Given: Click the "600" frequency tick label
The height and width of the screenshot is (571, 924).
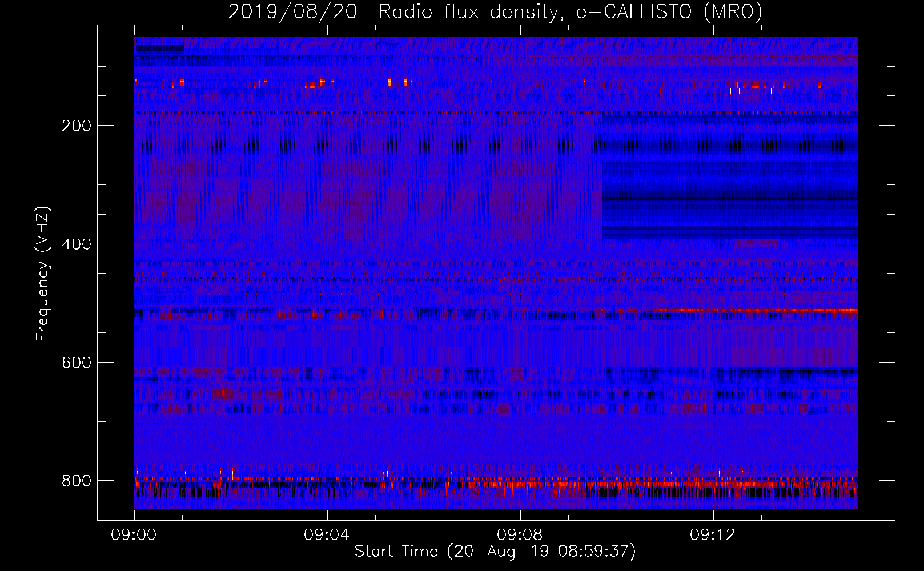Looking at the screenshot, I should click(77, 363).
